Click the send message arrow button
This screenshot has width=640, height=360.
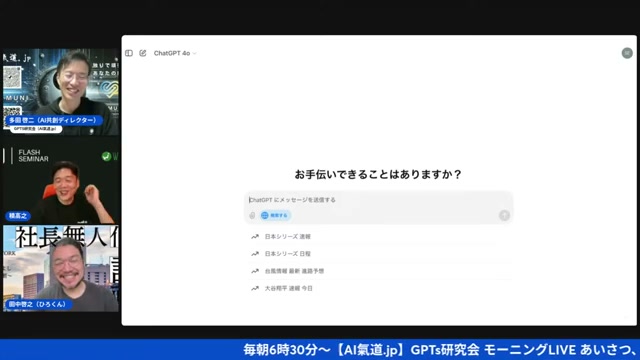[x=504, y=215]
